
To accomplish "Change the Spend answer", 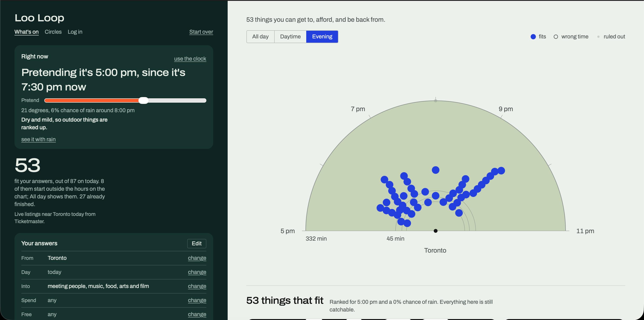I will [197, 300].
